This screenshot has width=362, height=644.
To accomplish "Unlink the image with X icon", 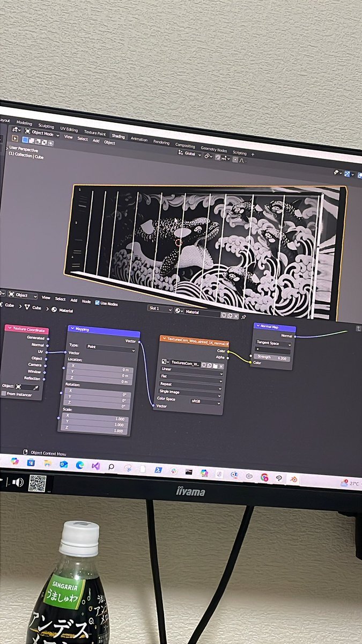I will (x=220, y=367).
